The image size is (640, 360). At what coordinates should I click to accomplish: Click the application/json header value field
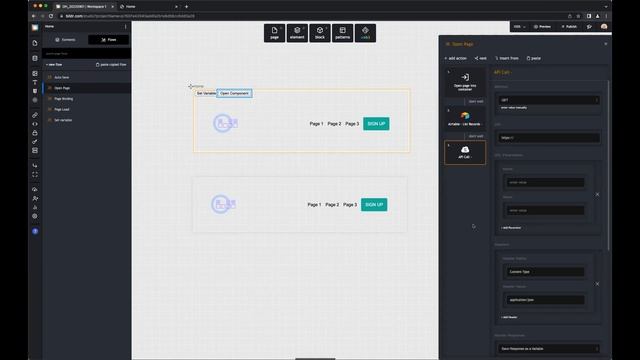[545, 300]
